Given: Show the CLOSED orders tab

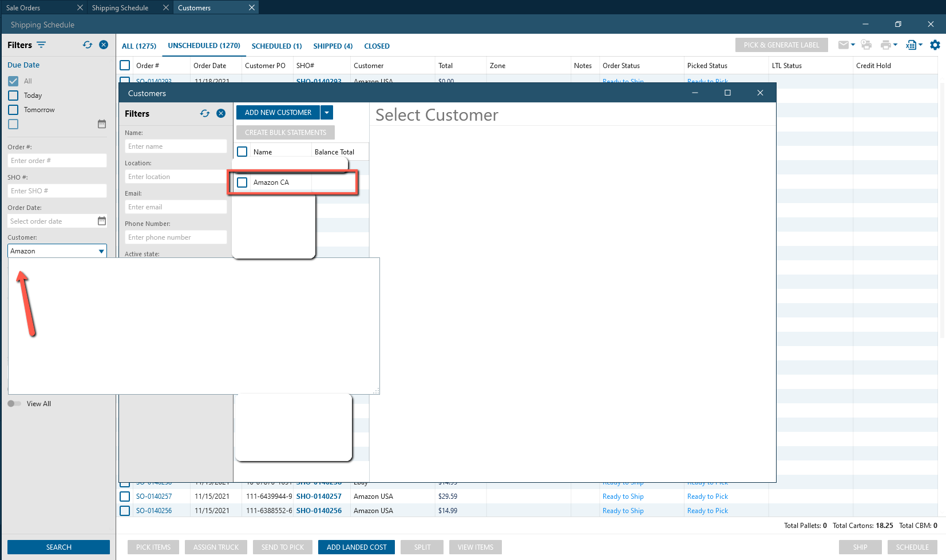Looking at the screenshot, I should pos(377,46).
